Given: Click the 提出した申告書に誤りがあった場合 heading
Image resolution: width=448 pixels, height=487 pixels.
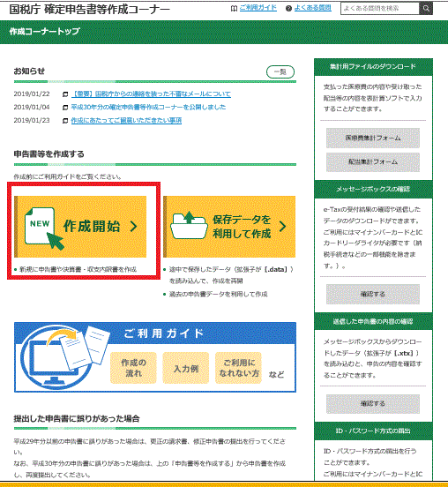Looking at the screenshot, I should coord(77,418).
